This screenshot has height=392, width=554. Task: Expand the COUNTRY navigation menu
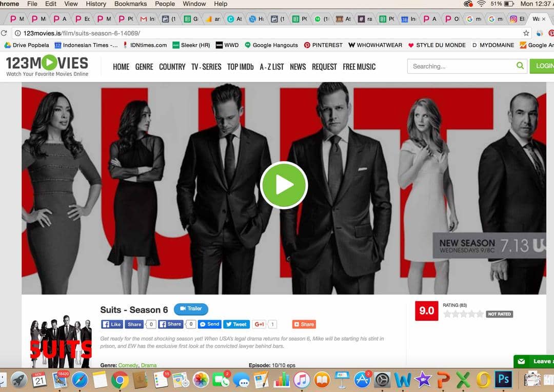tap(172, 67)
